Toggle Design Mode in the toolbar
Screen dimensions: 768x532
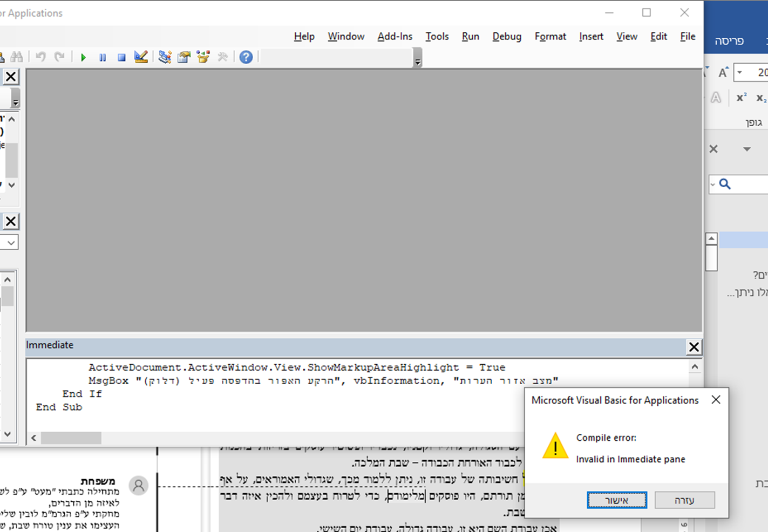(x=141, y=57)
